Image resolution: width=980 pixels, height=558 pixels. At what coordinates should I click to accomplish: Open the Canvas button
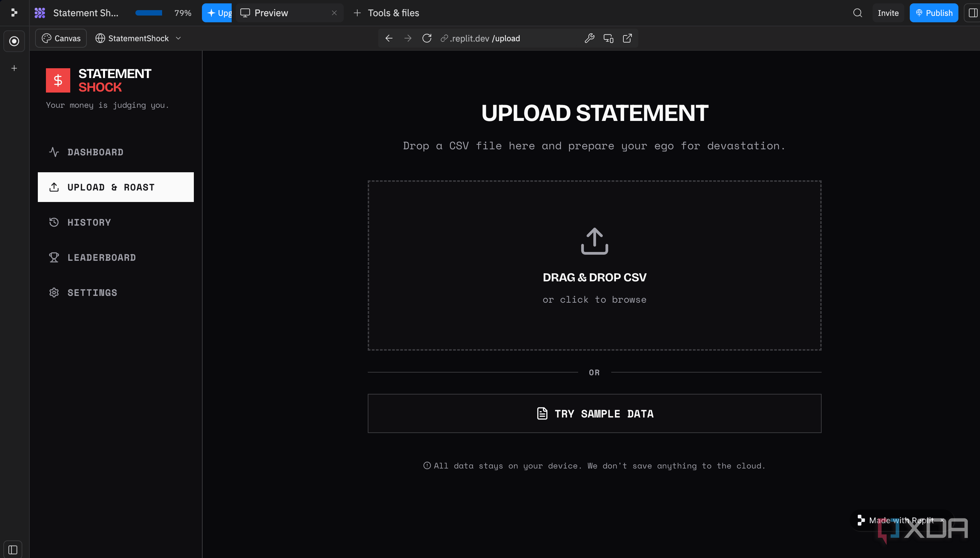pyautogui.click(x=61, y=38)
